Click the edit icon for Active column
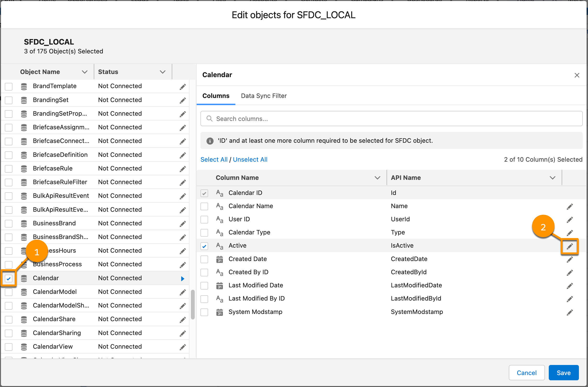 (570, 245)
